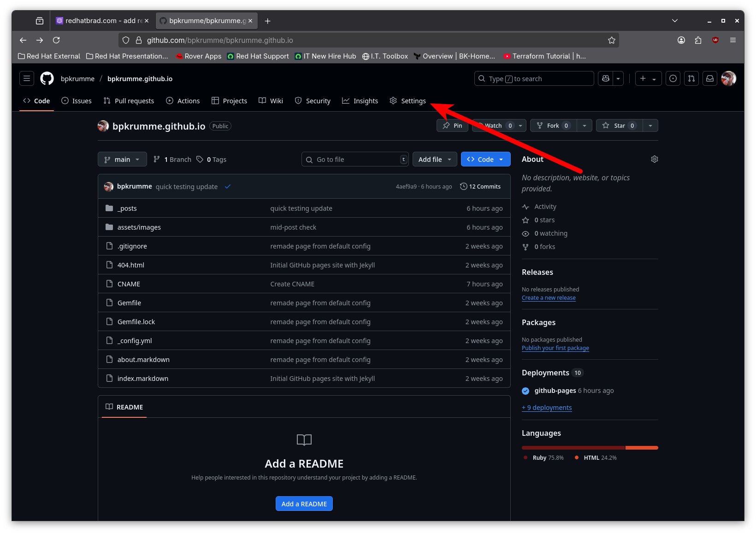This screenshot has height=534, width=756.
Task: Click the Type / to search field
Action: (x=534, y=79)
